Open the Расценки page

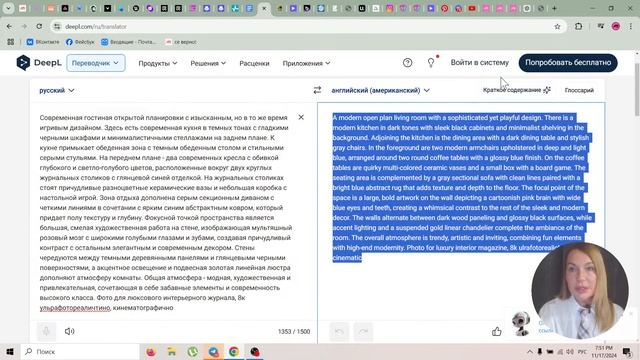[254, 63]
